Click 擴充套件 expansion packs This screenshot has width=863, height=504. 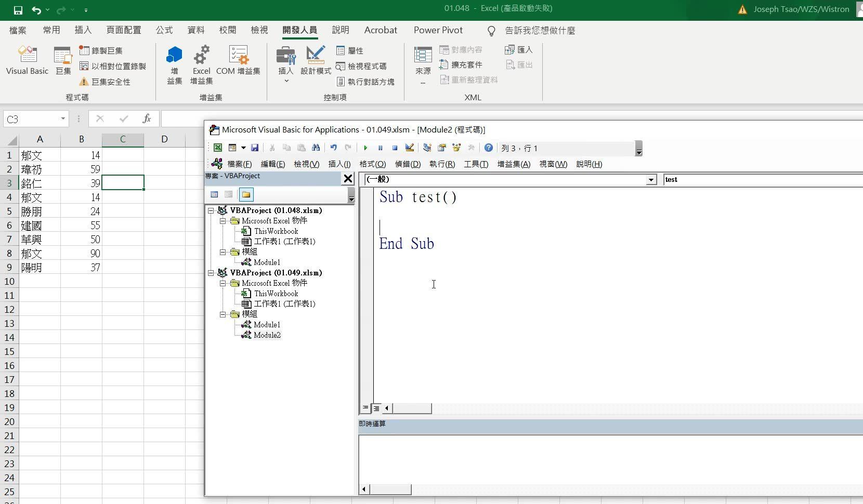(461, 64)
